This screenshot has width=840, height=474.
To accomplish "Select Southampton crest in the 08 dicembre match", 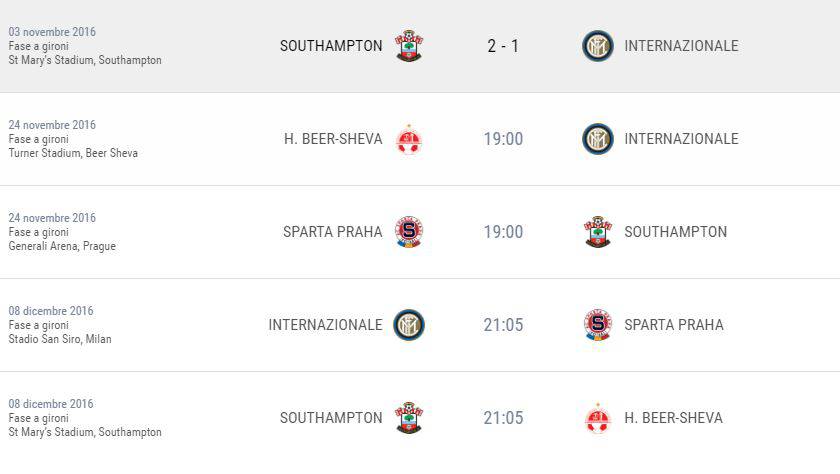I will [408, 418].
